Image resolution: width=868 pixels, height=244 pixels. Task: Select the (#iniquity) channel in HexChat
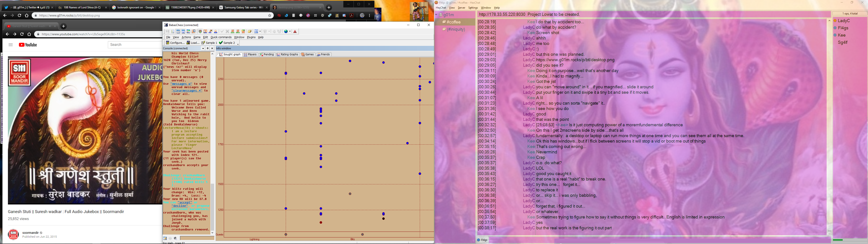tap(455, 29)
